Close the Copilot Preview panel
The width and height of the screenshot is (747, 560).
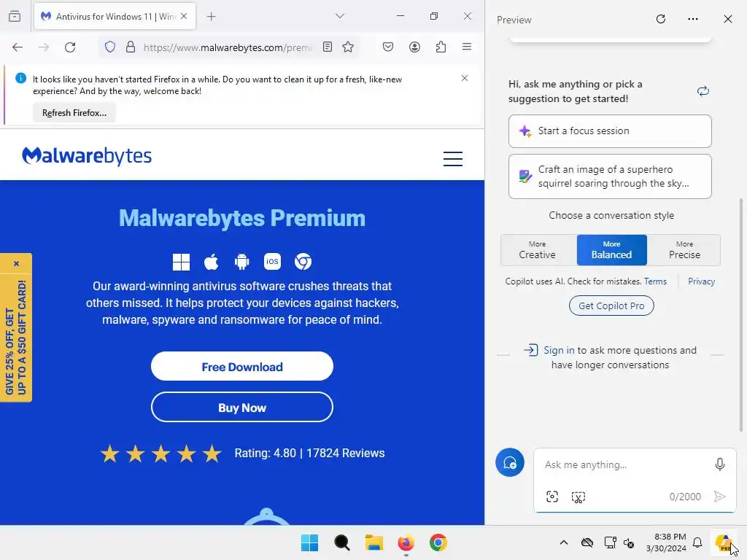728,19
